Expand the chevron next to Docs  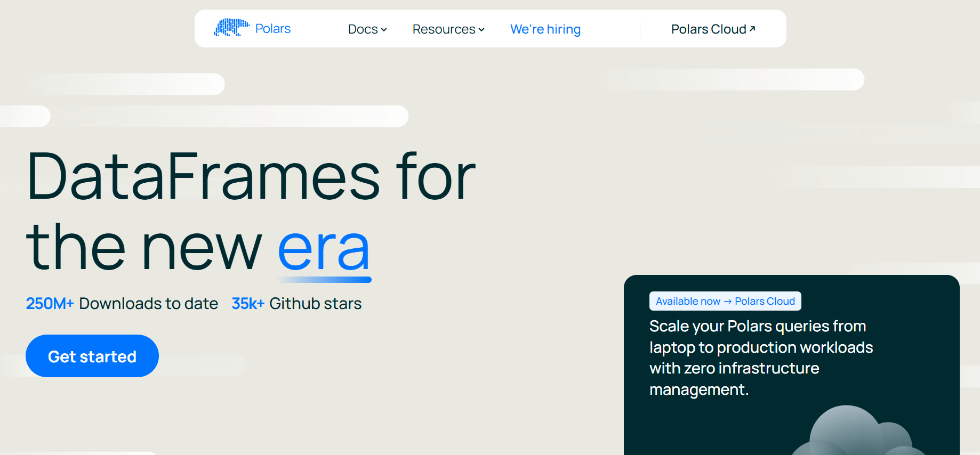coord(384,30)
